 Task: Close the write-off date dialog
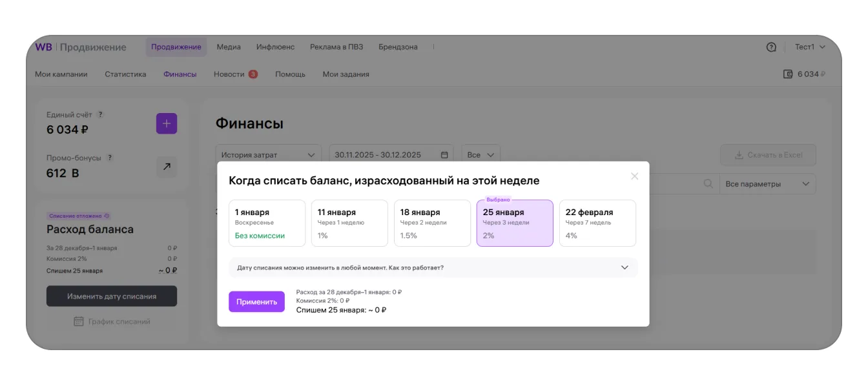[x=634, y=176]
